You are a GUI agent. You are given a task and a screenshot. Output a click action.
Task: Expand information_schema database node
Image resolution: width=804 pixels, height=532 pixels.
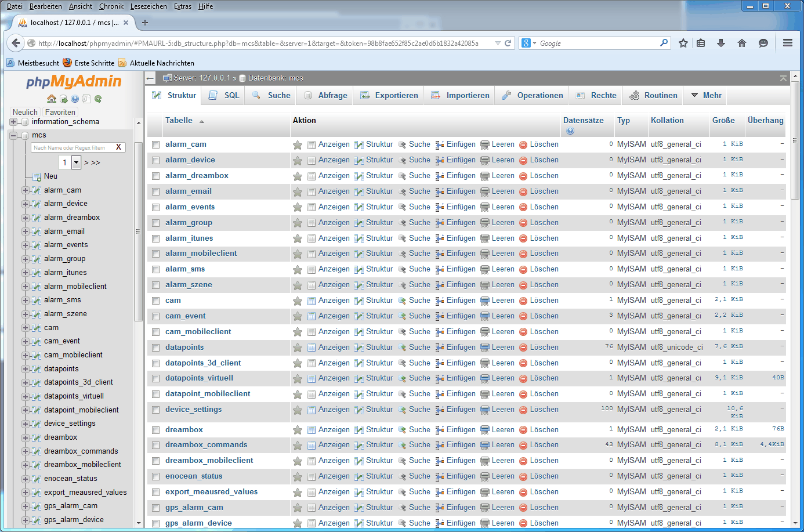pyautogui.click(x=13, y=122)
